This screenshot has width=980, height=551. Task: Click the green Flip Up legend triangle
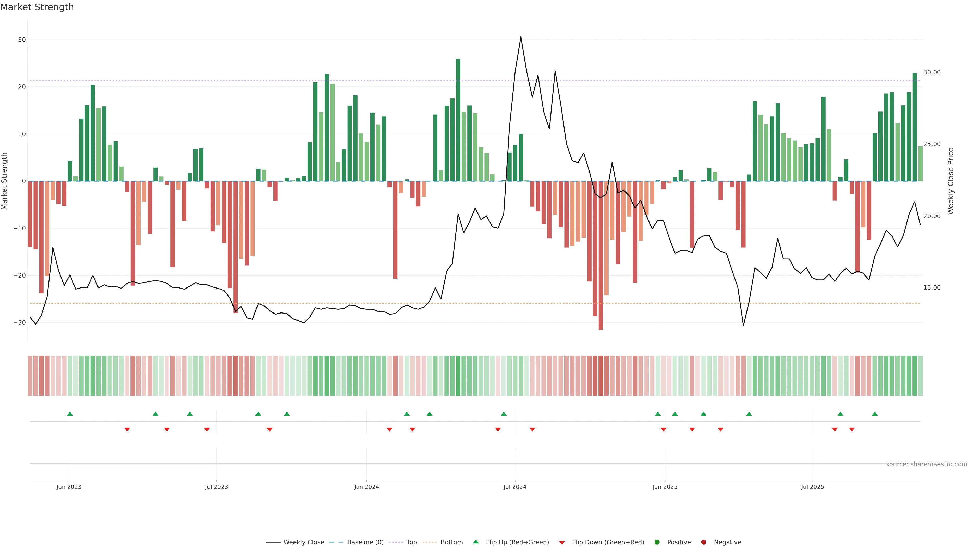[x=475, y=542]
